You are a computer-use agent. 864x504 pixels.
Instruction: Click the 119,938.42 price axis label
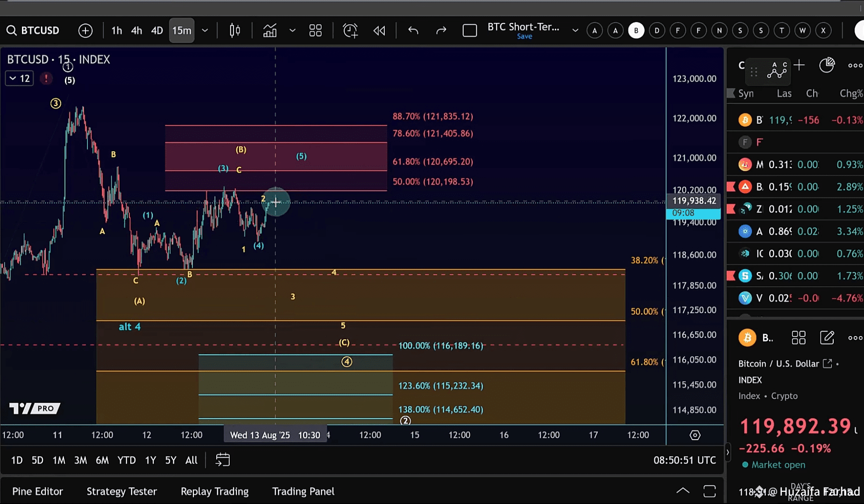694,201
